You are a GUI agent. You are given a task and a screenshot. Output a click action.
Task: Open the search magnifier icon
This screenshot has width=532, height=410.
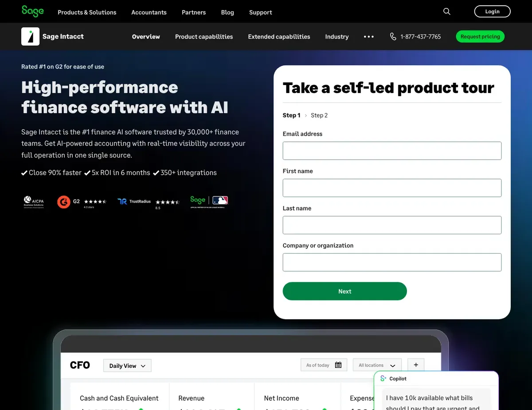447,12
